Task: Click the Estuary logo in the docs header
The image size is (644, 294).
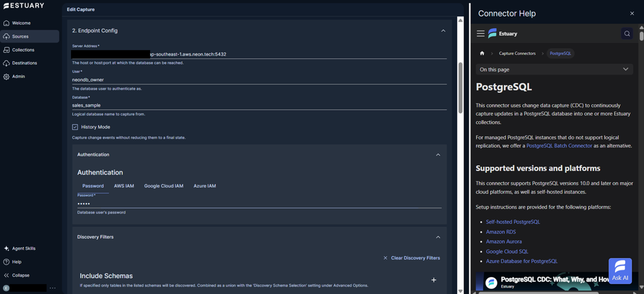Action: pyautogui.click(x=502, y=34)
